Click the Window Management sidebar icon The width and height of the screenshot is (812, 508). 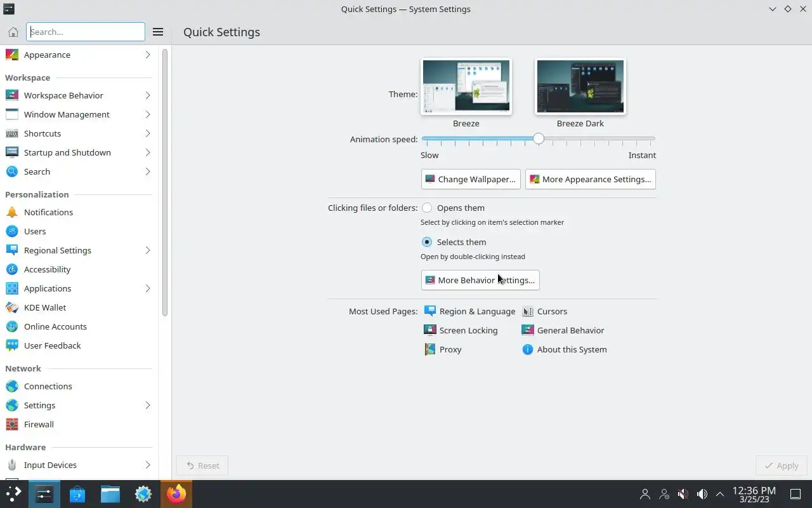12,114
